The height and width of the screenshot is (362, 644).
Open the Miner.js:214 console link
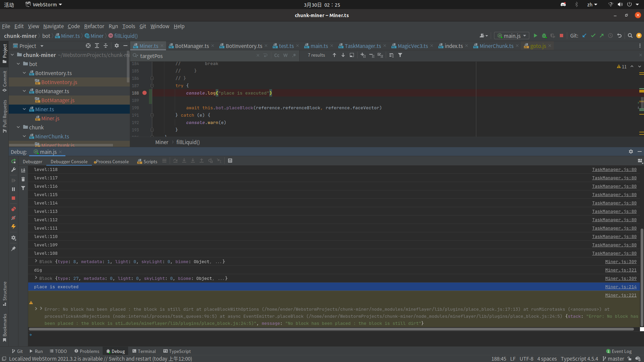point(621,287)
